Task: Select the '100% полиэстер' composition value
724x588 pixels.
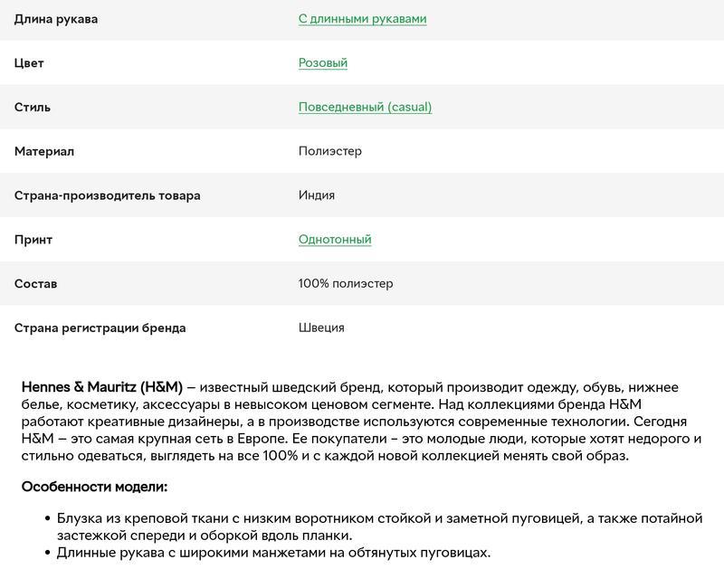Action: pos(346,284)
